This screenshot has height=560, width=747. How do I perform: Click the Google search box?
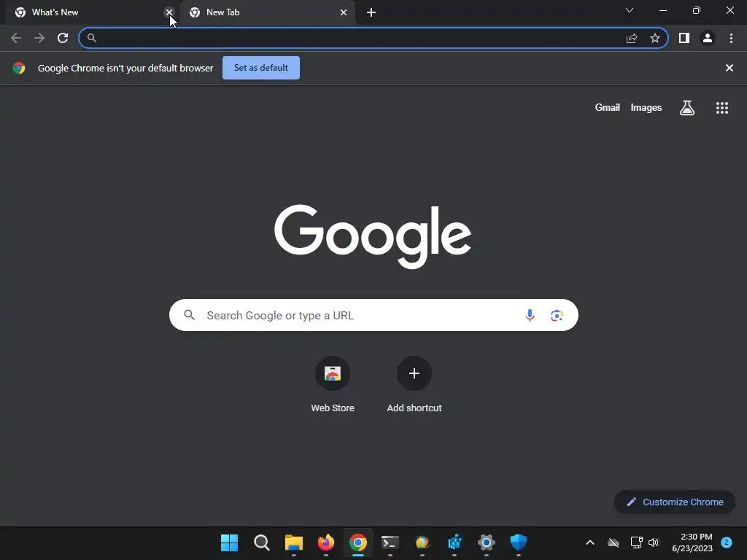click(x=373, y=315)
